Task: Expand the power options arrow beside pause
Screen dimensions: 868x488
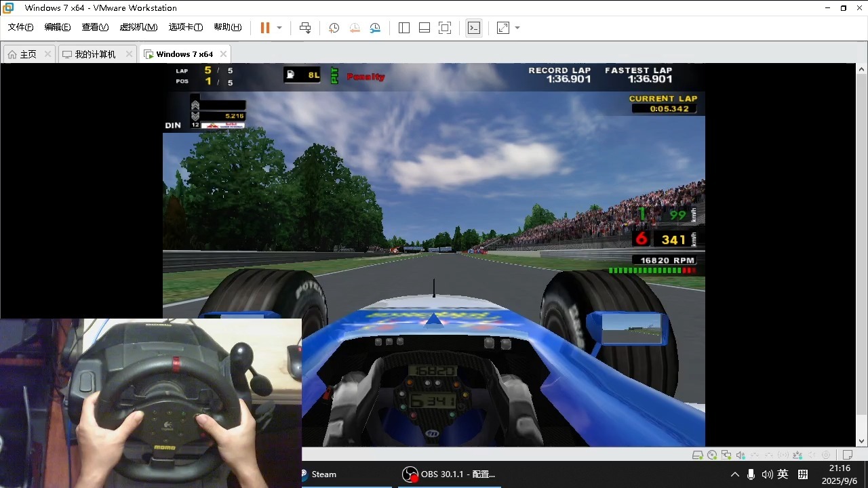Action: 279,28
